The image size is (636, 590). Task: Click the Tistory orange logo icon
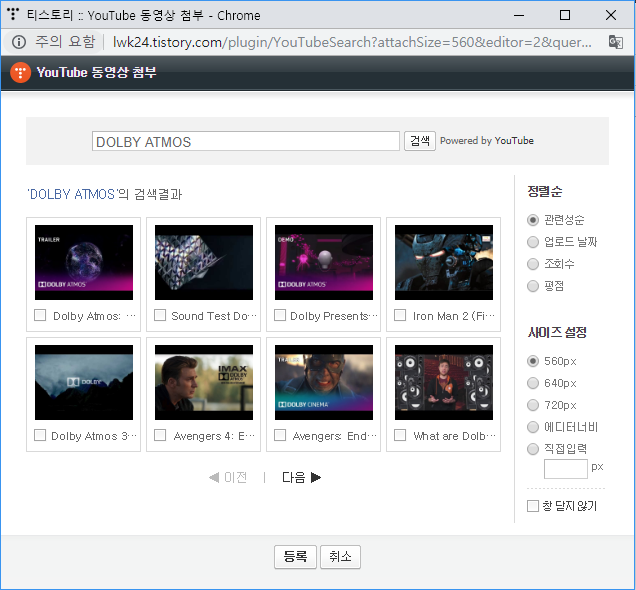(20, 73)
